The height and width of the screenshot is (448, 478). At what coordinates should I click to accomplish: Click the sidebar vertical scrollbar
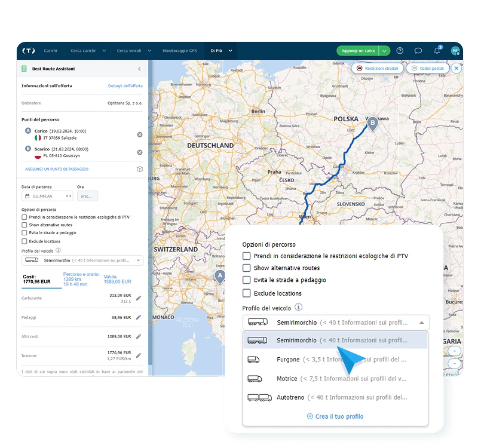150,213
